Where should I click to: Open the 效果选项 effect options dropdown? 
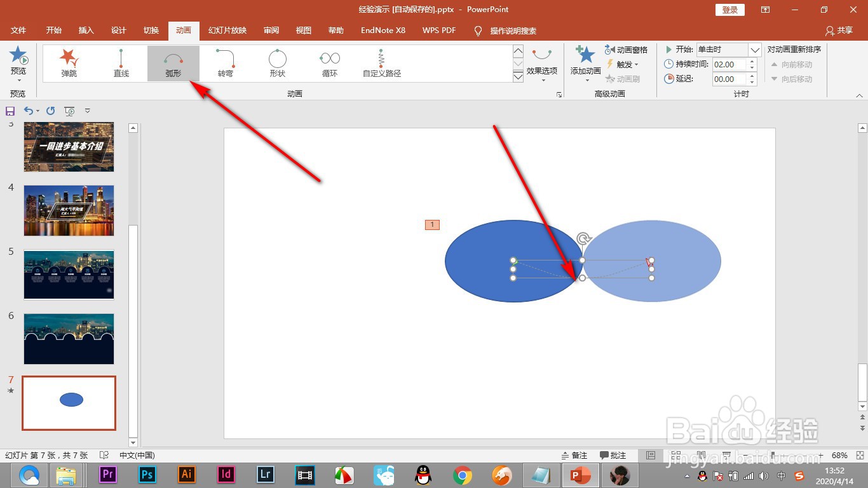point(542,64)
